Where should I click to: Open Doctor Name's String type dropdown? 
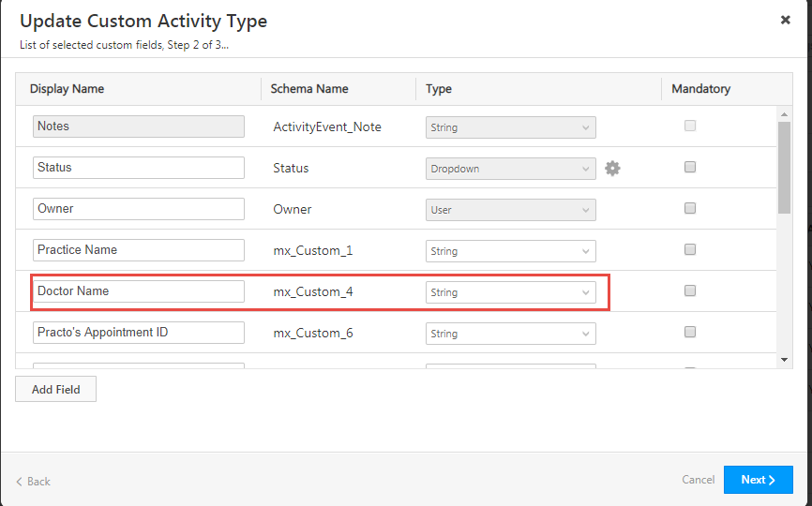(x=510, y=292)
